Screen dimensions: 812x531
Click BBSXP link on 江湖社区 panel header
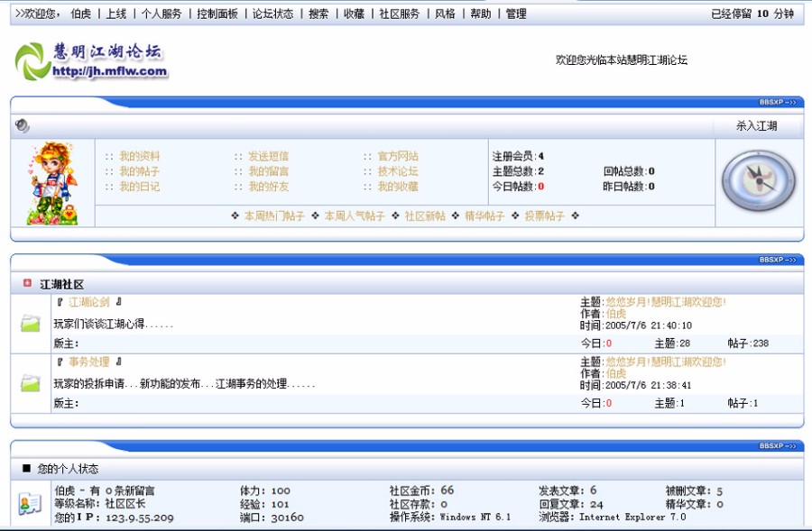coord(778,260)
